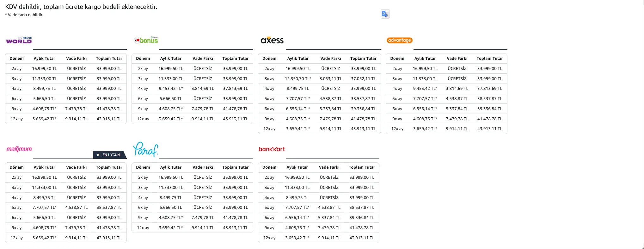Screen dimensions: 644x249
Task: Click the Vade Farkı header in Bonus table
Action: [x=203, y=58]
